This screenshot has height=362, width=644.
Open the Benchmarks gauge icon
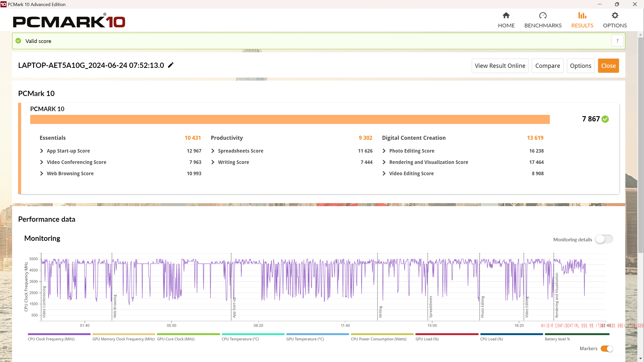[543, 16]
